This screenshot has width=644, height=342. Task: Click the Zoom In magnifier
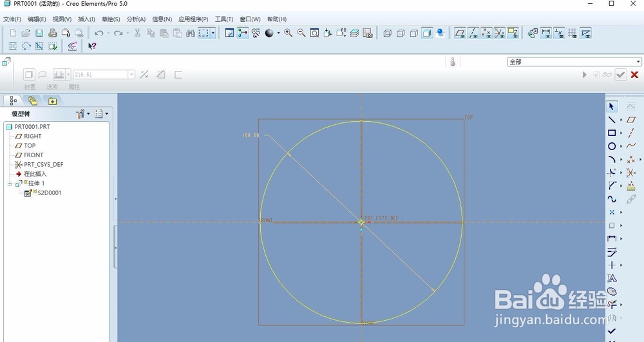289,33
